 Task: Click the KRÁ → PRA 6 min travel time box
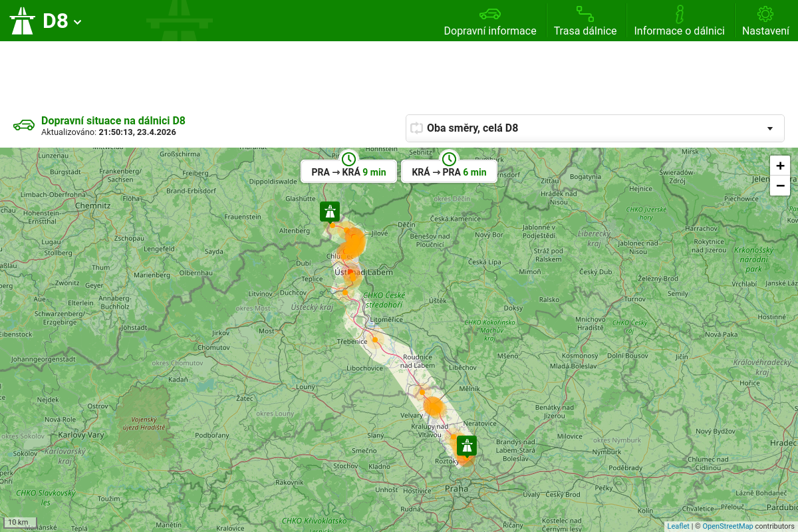pyautogui.click(x=449, y=172)
